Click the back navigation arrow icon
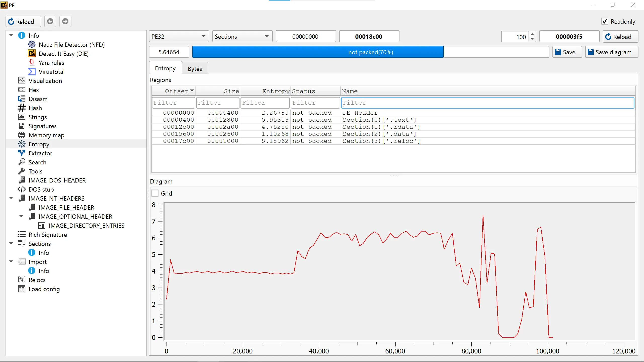The width and height of the screenshot is (644, 362). click(x=50, y=21)
